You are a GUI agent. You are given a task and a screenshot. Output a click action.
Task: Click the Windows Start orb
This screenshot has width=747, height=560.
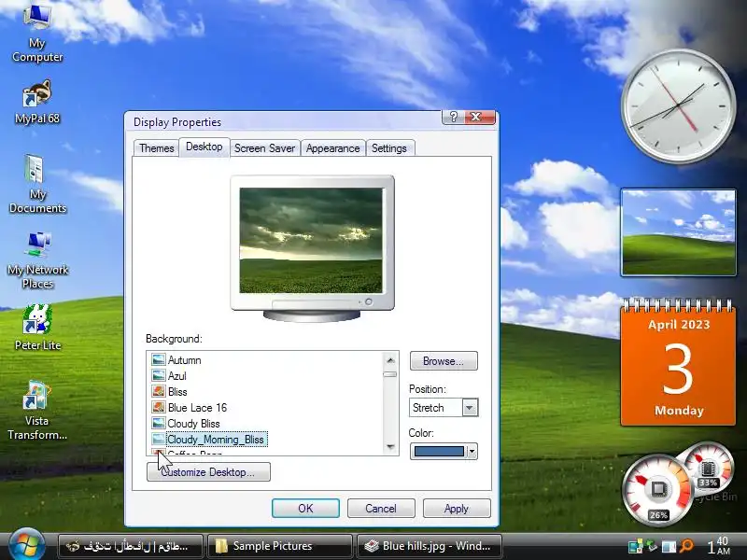pyautogui.click(x=26, y=545)
